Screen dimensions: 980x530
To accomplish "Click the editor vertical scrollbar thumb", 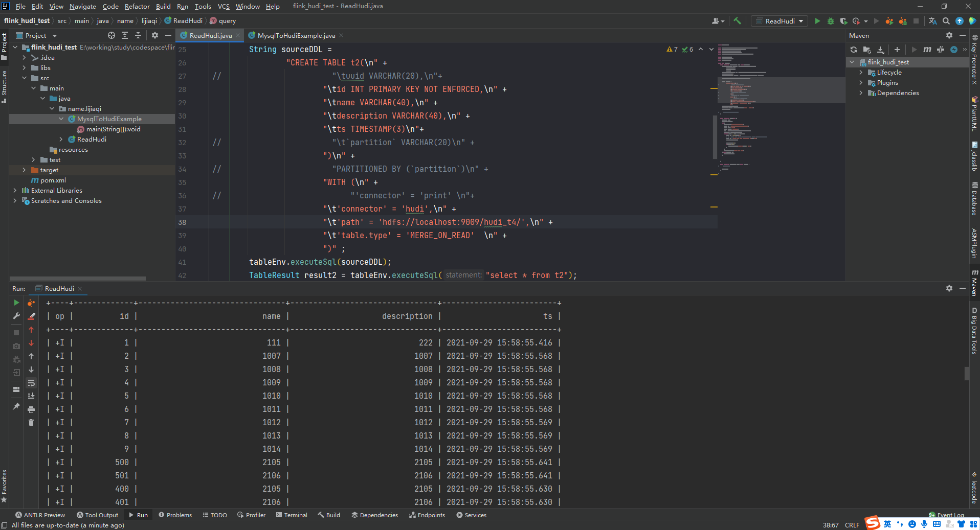I will pos(715,137).
